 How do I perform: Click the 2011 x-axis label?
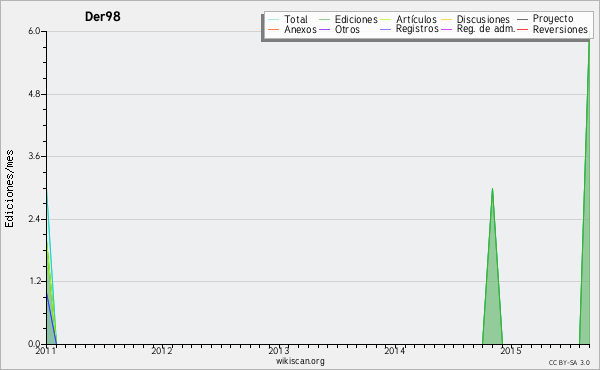click(46, 350)
